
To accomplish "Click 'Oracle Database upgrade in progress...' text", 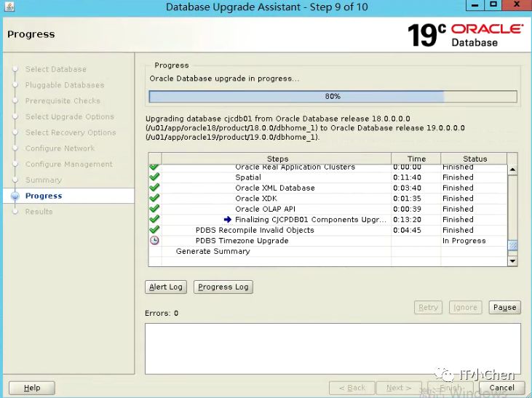I will (224, 79).
